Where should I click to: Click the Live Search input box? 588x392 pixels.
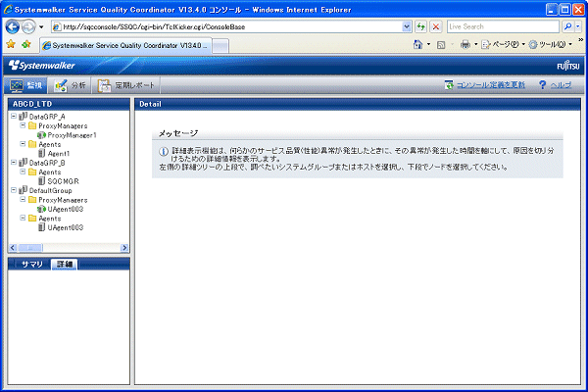503,26
